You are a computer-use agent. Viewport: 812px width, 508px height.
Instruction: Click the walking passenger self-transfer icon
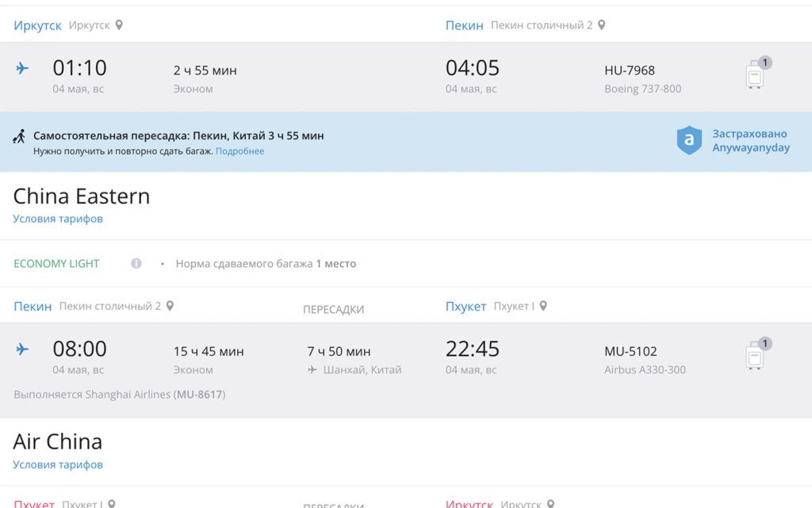20,136
